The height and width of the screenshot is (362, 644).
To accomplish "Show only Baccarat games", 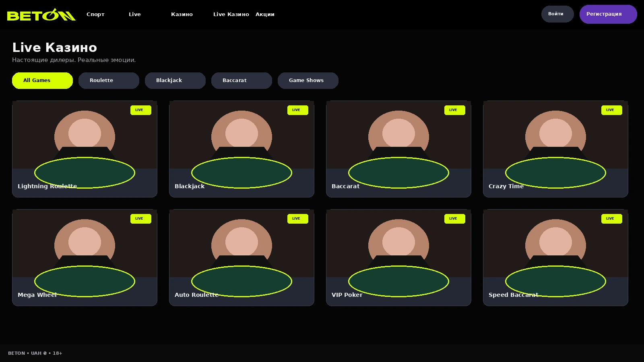I will coord(242,80).
